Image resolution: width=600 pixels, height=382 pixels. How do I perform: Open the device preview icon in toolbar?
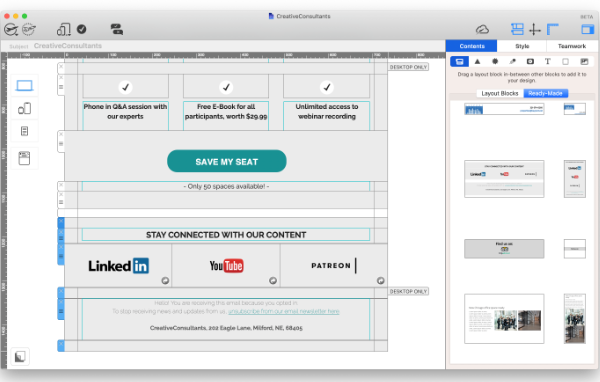64,29
